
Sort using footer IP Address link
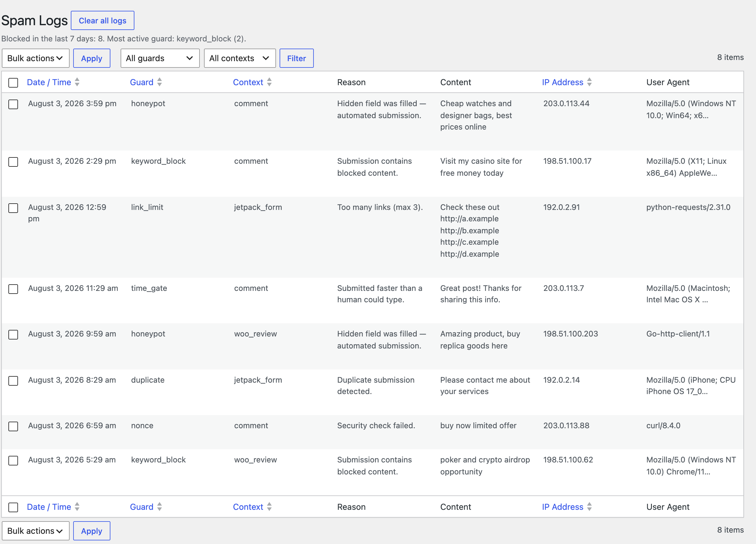coord(563,507)
